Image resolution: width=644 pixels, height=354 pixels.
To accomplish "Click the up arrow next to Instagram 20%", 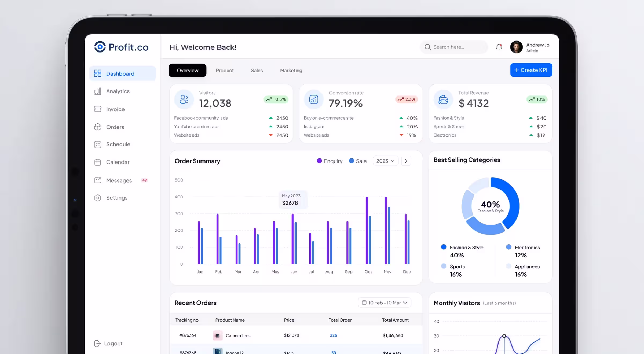I will [401, 126].
